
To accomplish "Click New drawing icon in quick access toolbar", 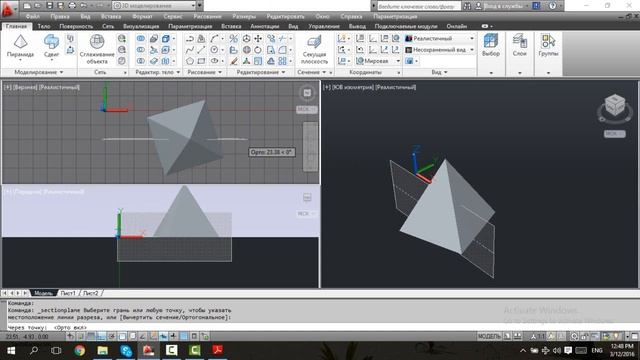I will 27,6.
